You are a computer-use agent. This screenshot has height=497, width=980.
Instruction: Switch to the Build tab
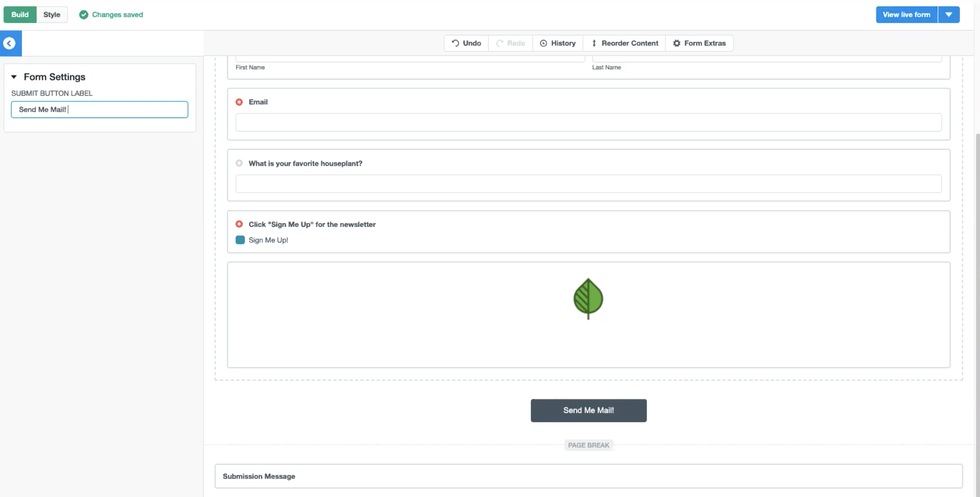click(x=20, y=15)
